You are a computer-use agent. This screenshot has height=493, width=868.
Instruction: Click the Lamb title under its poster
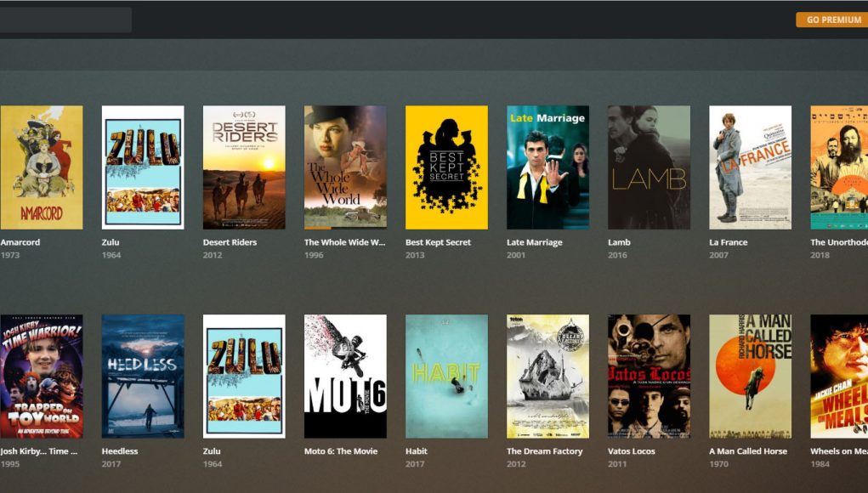[619, 241]
